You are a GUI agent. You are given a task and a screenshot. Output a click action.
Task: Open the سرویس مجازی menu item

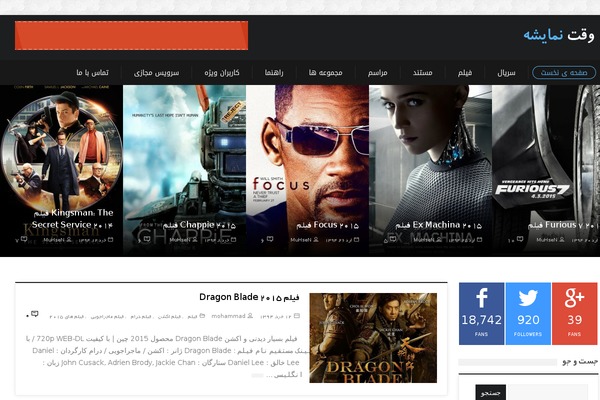click(x=157, y=73)
